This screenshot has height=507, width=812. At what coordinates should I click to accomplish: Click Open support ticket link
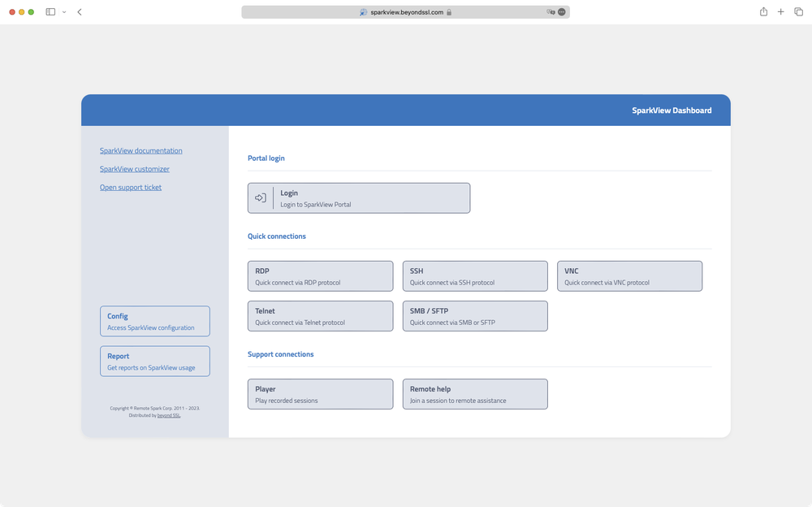coord(131,187)
